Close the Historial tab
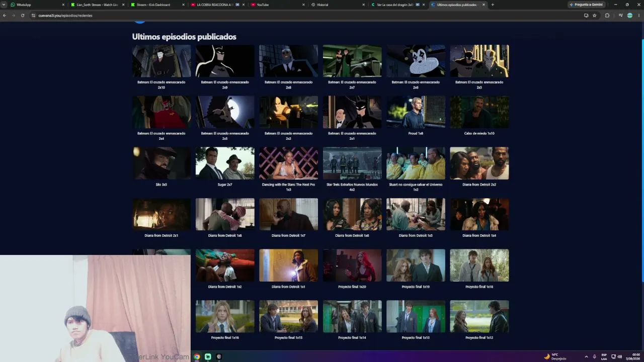644x362 pixels. pos(364,5)
